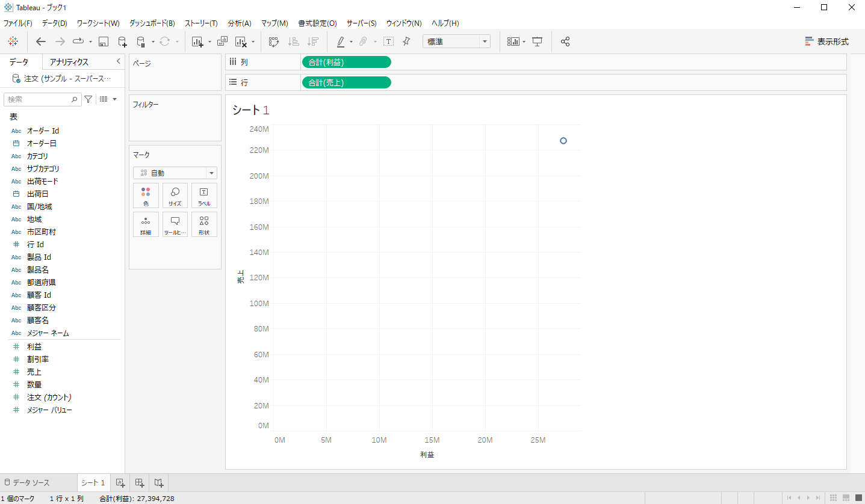Click the presentation mode icon
The image size is (865, 504).
[538, 41]
